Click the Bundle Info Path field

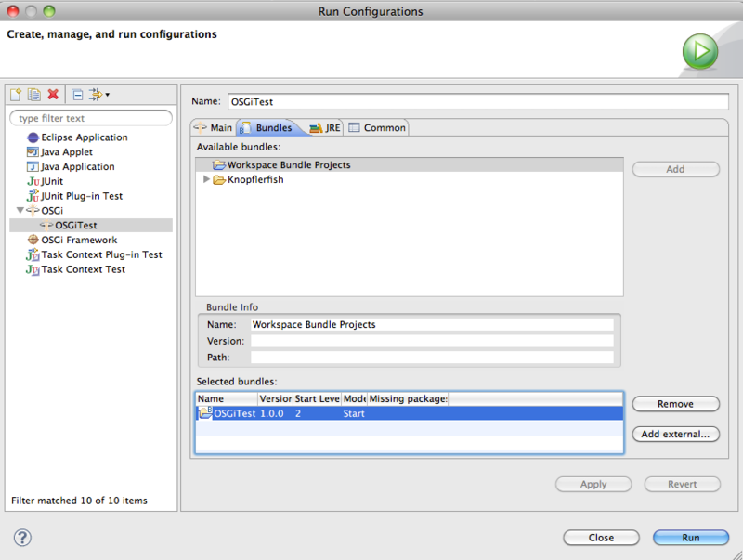(432, 358)
